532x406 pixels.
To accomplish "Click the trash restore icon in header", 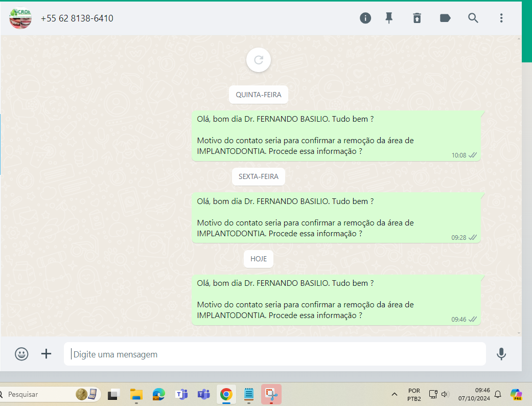I will click(x=417, y=18).
